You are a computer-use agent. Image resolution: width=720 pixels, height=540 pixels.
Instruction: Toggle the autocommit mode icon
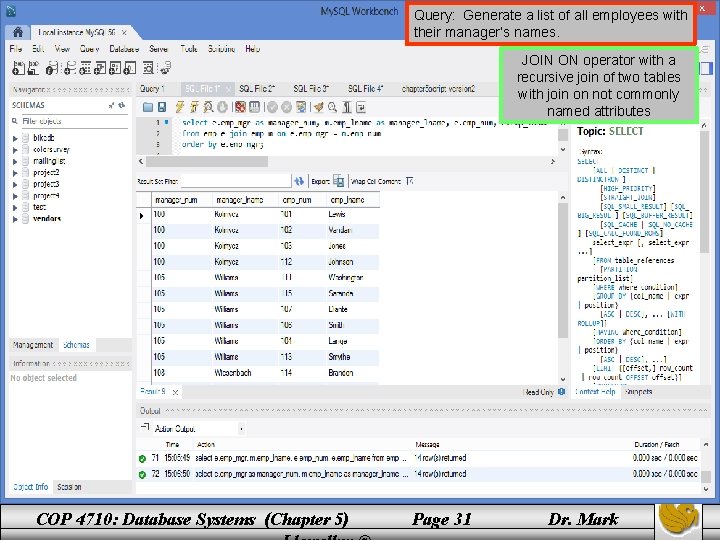click(x=301, y=107)
